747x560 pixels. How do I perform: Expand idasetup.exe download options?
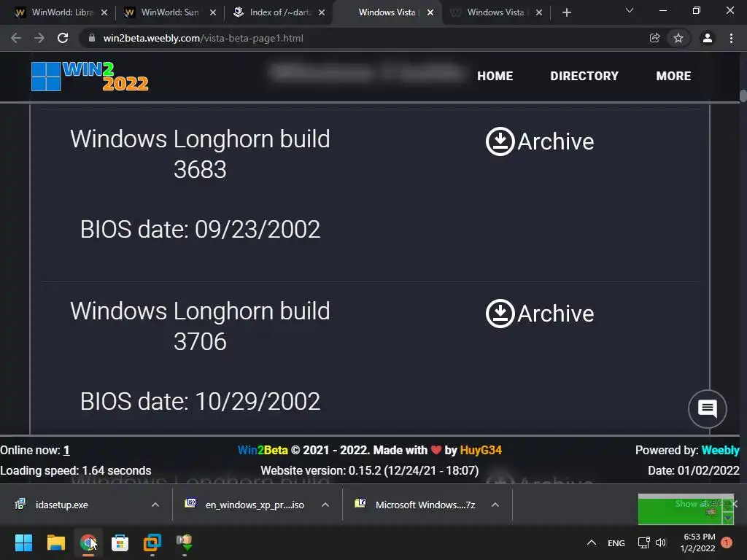(x=155, y=505)
